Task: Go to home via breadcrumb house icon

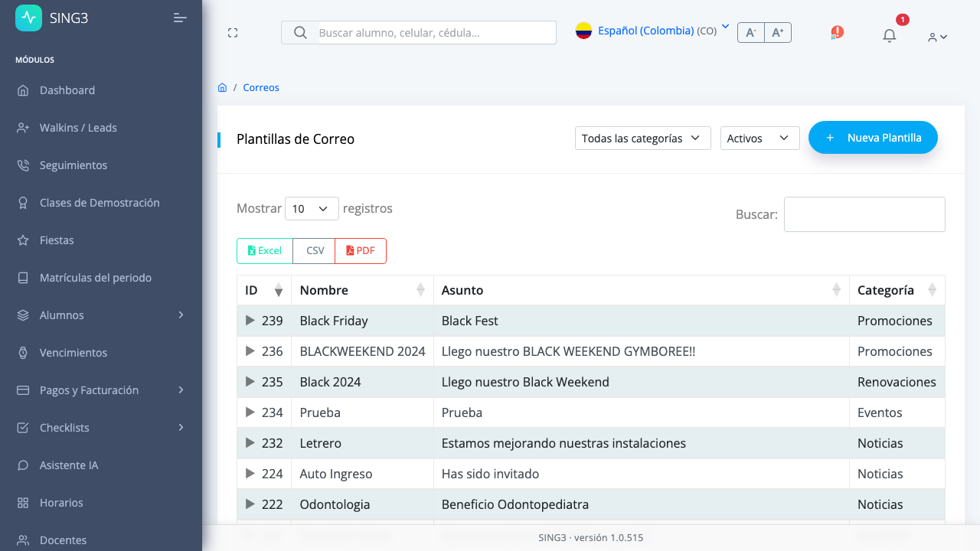Action: tap(222, 87)
